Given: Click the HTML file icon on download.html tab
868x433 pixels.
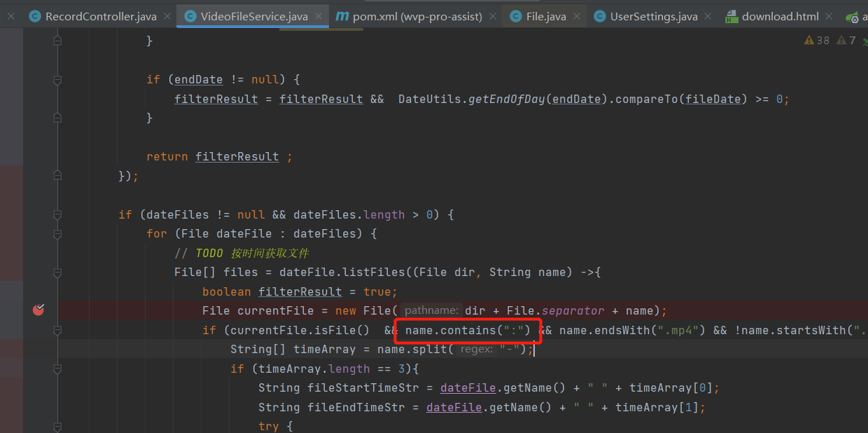Looking at the screenshot, I should point(732,15).
